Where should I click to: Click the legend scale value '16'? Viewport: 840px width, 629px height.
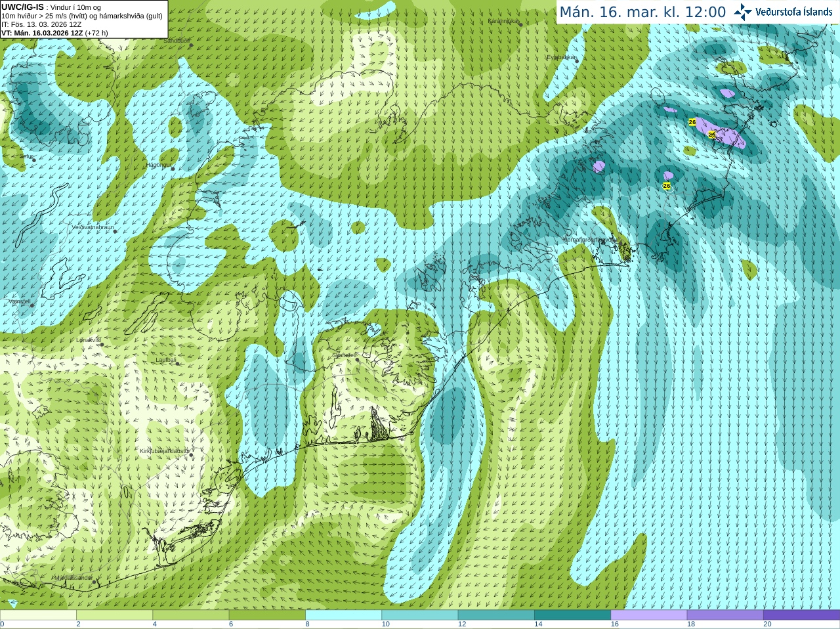[x=614, y=624]
